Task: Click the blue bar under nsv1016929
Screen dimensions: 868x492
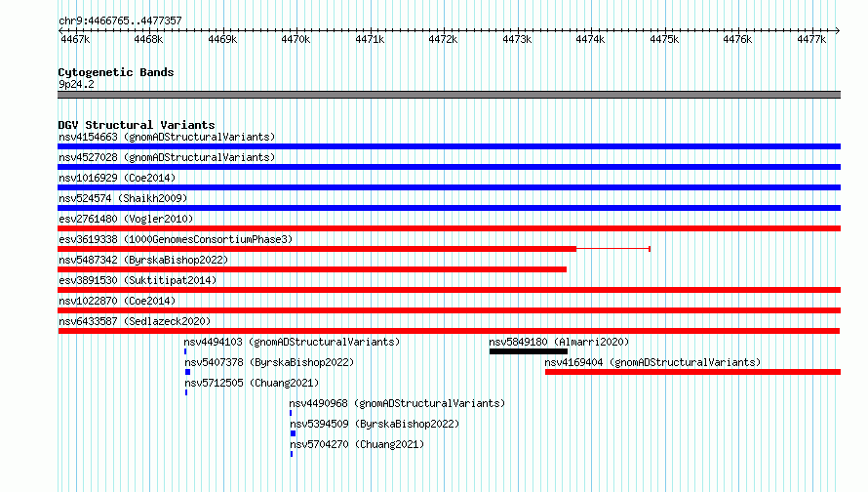Action: coord(449,187)
